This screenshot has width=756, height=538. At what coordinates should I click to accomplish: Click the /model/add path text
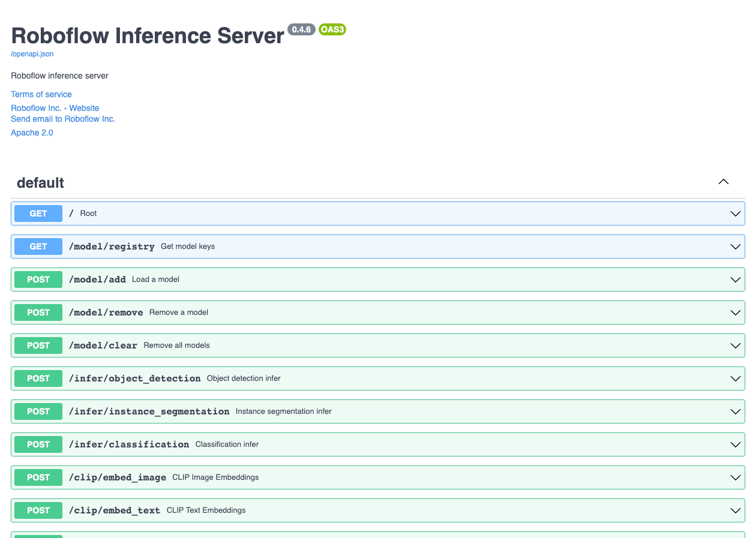pyautogui.click(x=97, y=279)
